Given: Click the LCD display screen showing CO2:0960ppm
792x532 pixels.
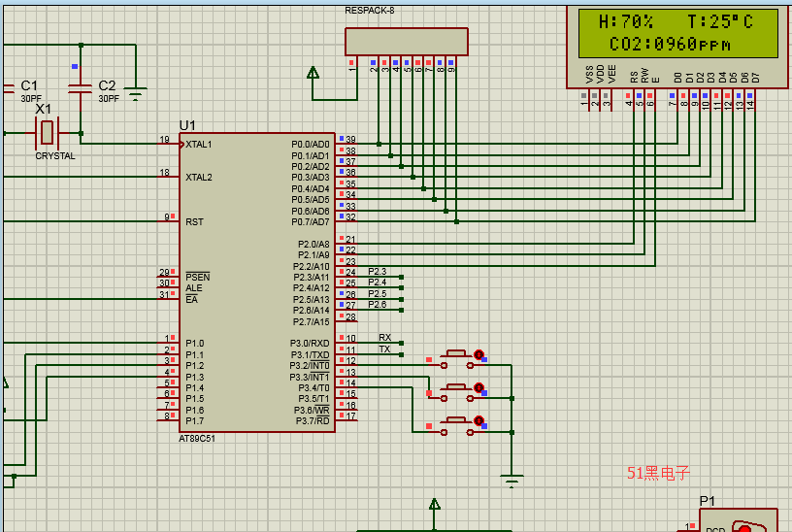Looking at the screenshot, I should (677, 33).
